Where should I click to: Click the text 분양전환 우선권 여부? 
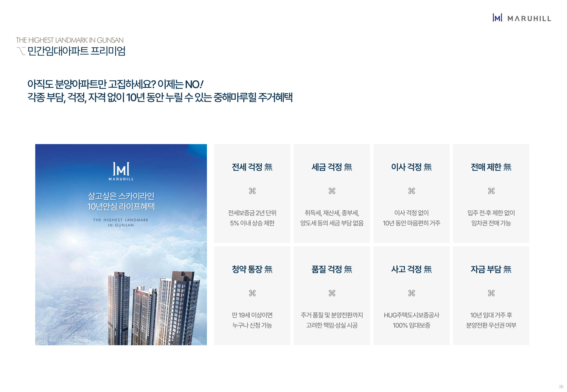click(x=491, y=325)
